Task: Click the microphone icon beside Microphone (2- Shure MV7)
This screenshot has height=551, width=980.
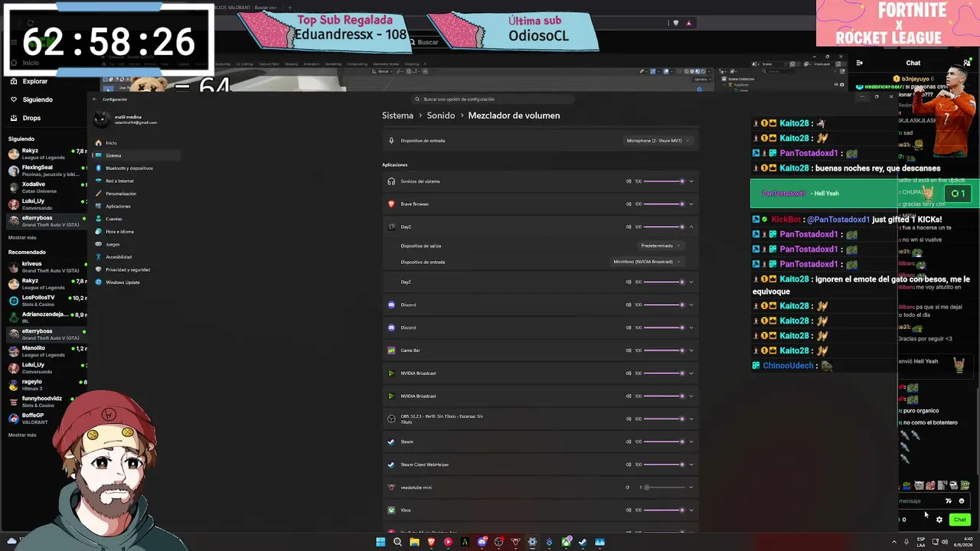Action: coord(391,141)
